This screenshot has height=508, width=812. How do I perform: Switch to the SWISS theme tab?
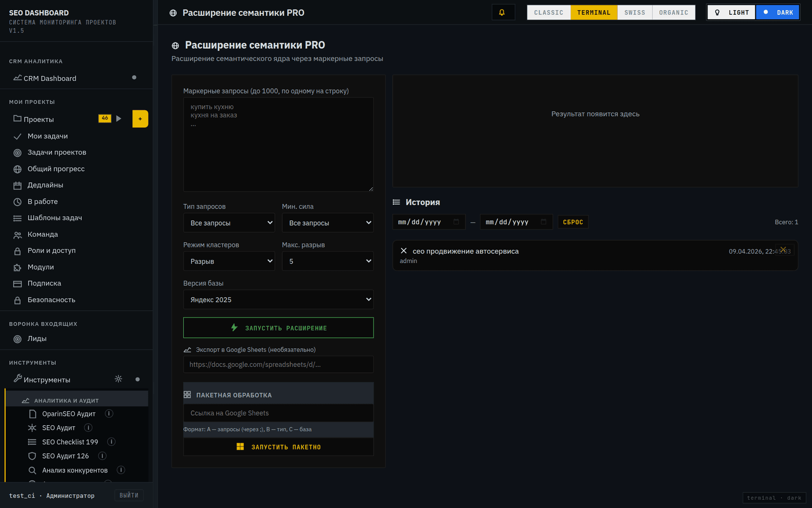click(635, 12)
